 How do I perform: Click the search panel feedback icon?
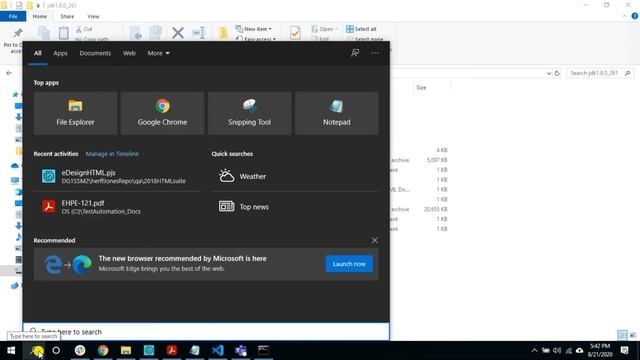(355, 53)
